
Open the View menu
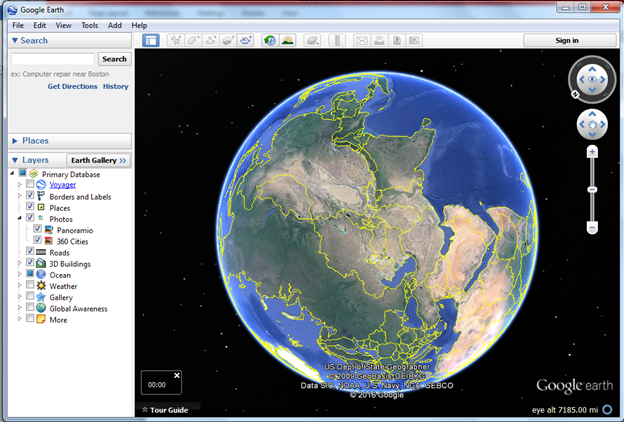coord(63,25)
